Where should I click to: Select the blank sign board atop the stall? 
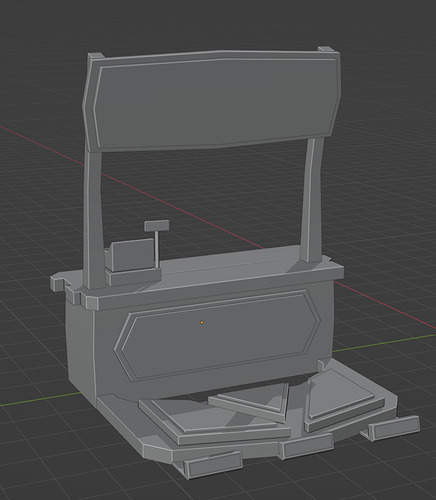click(213, 101)
